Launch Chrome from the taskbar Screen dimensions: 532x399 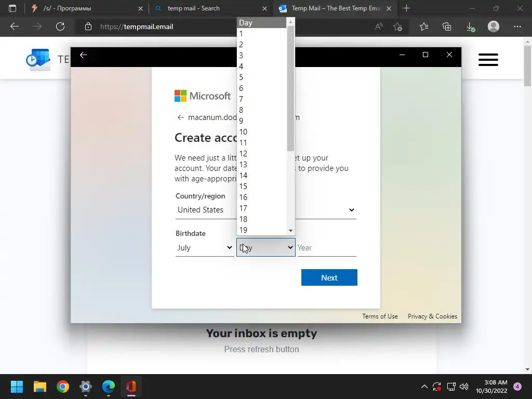63,387
